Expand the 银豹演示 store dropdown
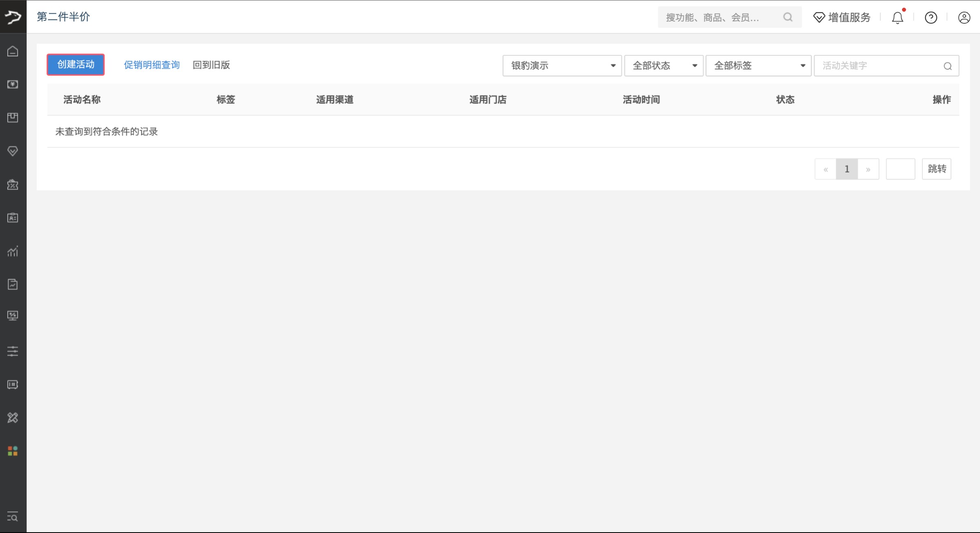 tap(562, 66)
